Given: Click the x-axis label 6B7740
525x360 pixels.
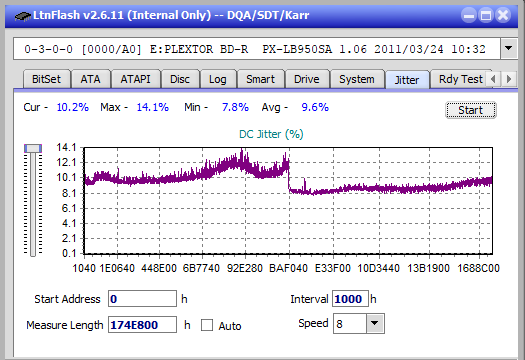Looking at the screenshot, I should click(x=201, y=268).
